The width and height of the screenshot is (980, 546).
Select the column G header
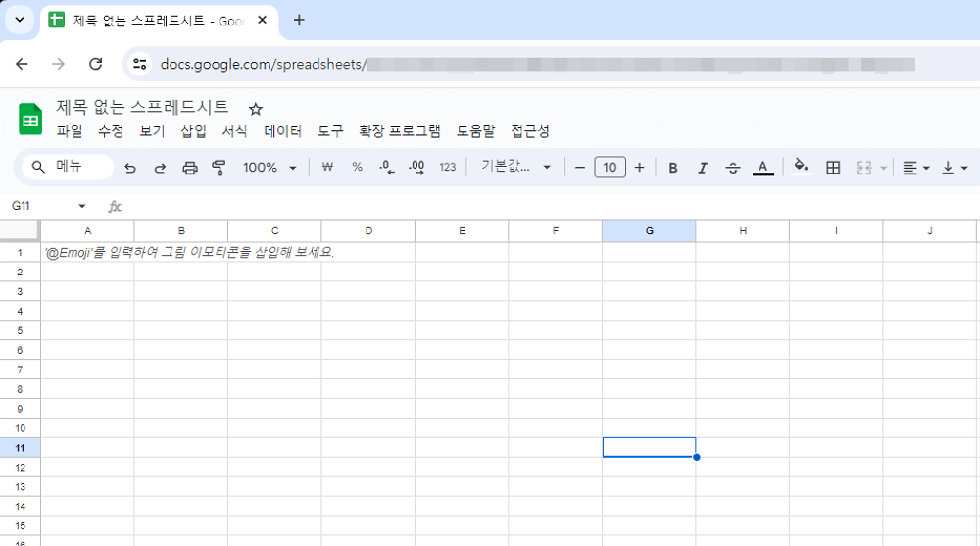click(x=649, y=230)
